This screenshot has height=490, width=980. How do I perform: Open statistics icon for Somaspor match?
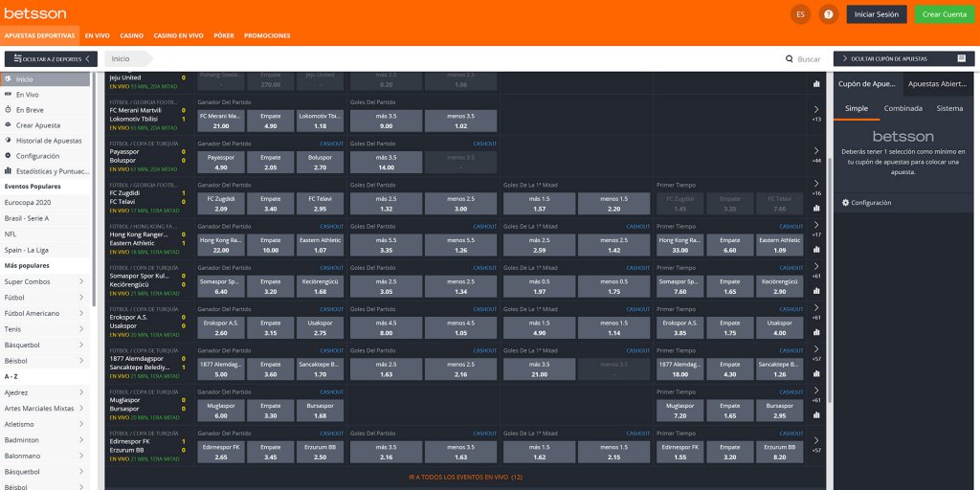(816, 291)
